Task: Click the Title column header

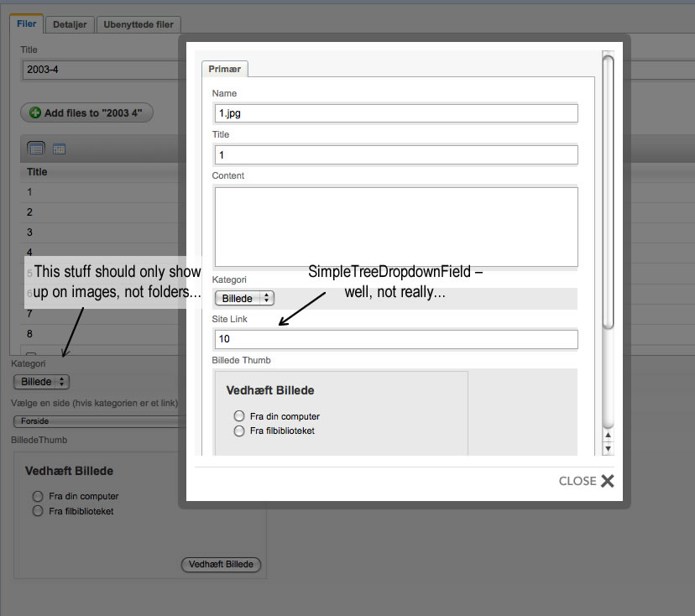Action: (x=37, y=172)
